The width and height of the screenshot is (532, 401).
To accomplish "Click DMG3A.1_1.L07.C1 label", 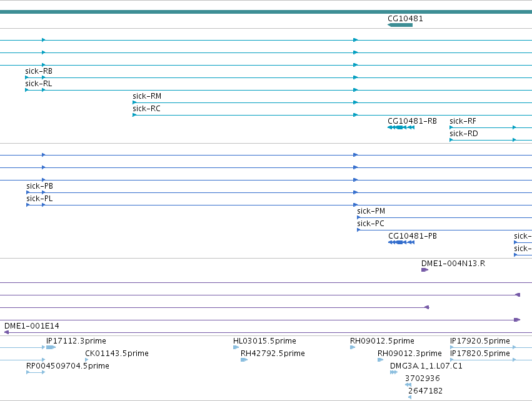I will (426, 366).
